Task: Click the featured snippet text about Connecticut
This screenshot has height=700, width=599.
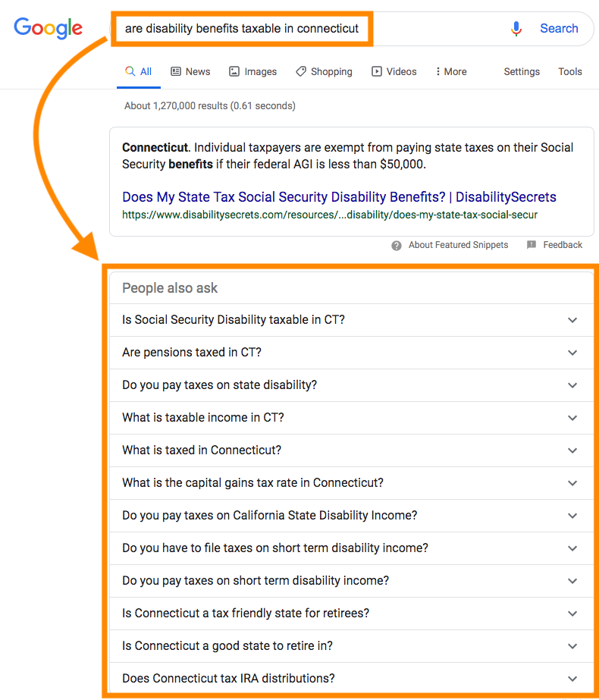Action: (x=347, y=155)
